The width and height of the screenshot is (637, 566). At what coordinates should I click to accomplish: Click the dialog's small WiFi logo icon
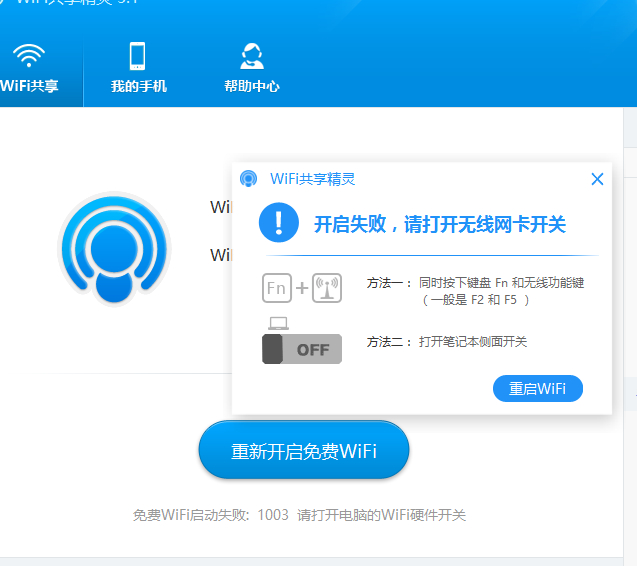248,179
